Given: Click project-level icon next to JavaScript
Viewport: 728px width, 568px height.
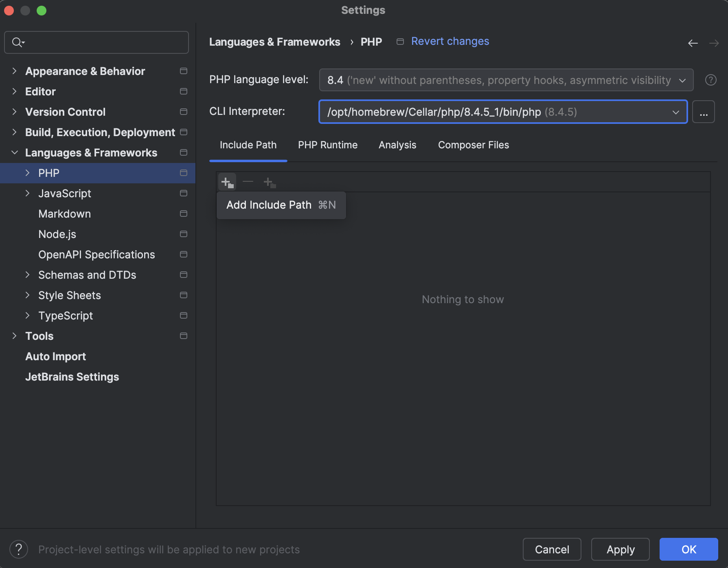Looking at the screenshot, I should [x=184, y=193].
